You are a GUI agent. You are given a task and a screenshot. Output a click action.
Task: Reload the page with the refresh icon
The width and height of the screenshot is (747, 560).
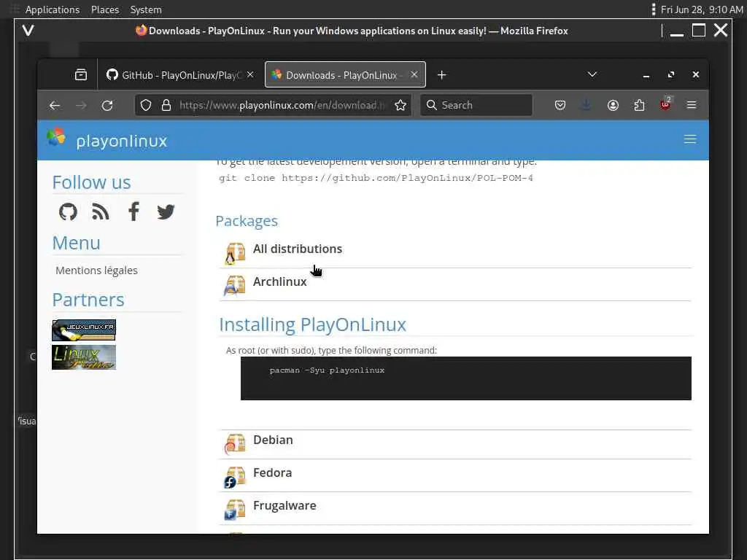[x=107, y=105]
